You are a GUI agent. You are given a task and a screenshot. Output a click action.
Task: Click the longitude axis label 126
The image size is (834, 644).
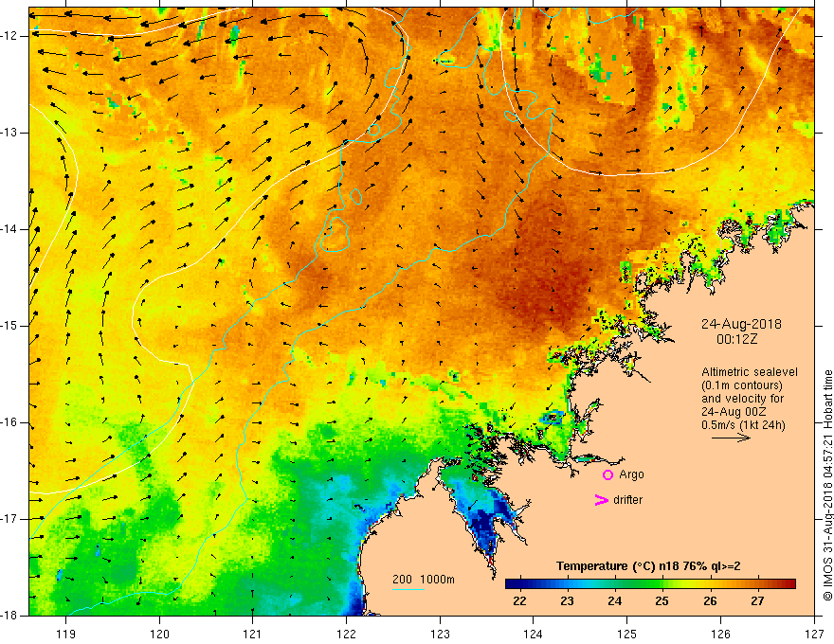[x=720, y=634]
